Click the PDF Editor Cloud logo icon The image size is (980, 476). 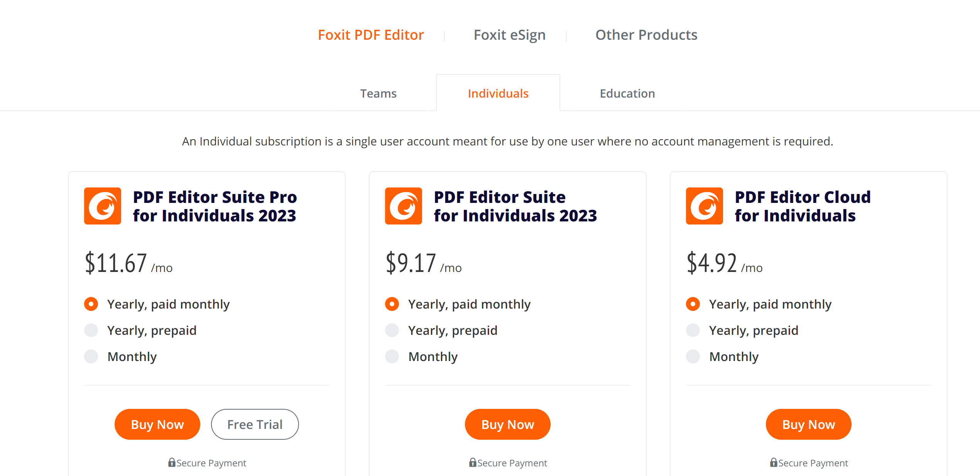(704, 206)
